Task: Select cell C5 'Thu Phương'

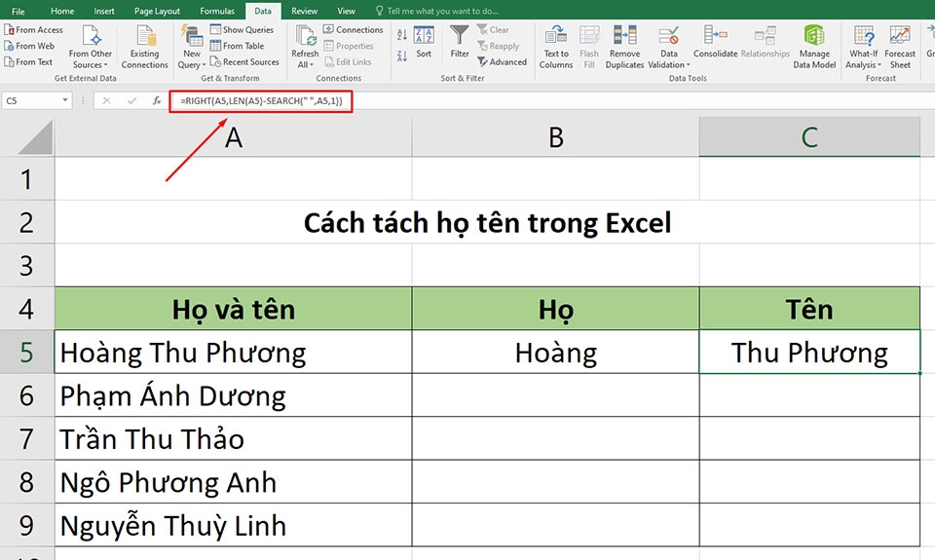Action: 809,352
